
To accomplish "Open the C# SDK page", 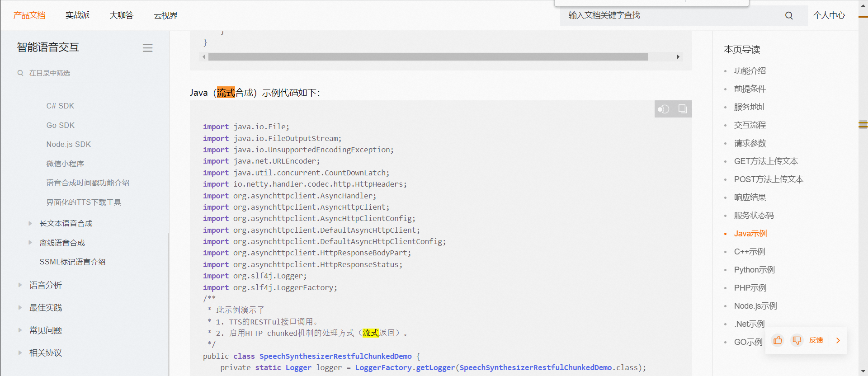I will click(60, 106).
